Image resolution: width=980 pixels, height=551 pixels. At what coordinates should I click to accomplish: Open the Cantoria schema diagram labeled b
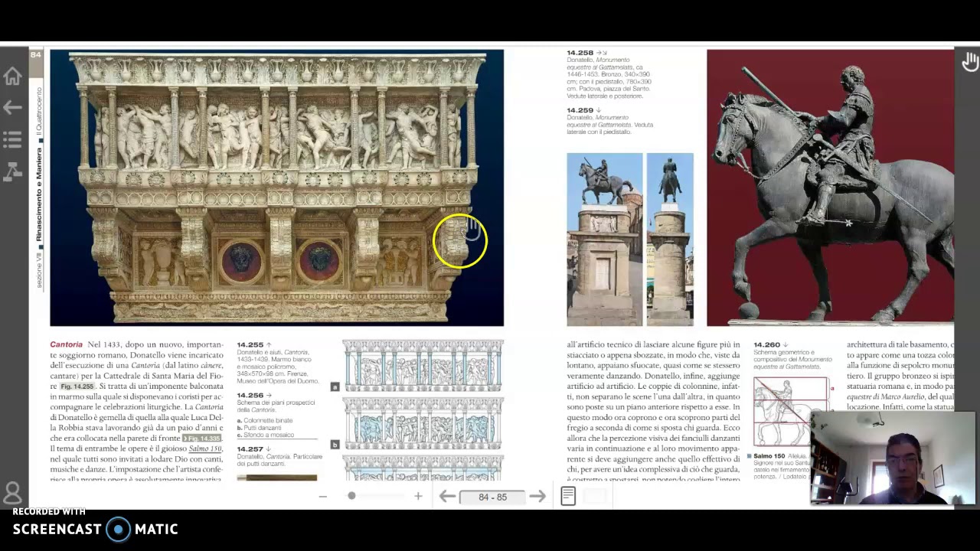(x=423, y=423)
